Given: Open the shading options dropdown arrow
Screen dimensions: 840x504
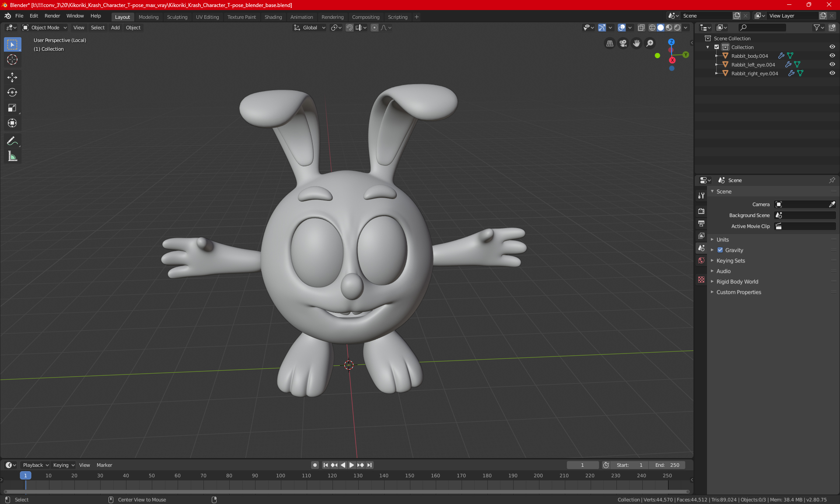Looking at the screenshot, I should (686, 28).
